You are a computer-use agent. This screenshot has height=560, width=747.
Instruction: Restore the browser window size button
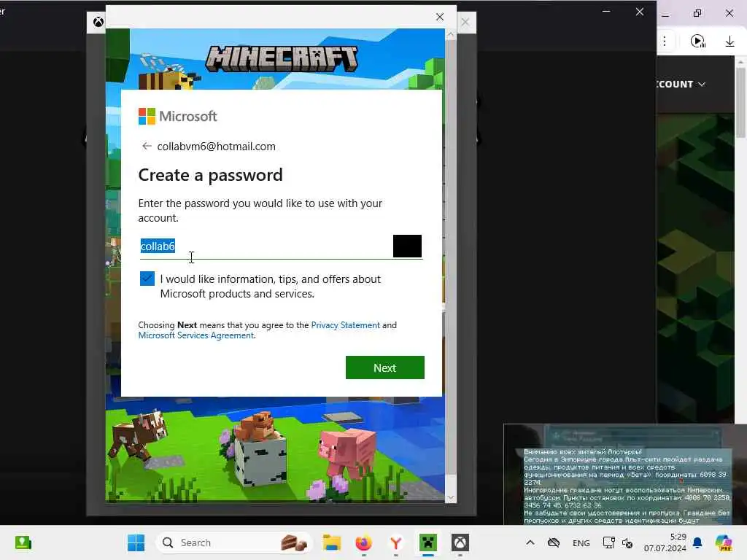697,13
